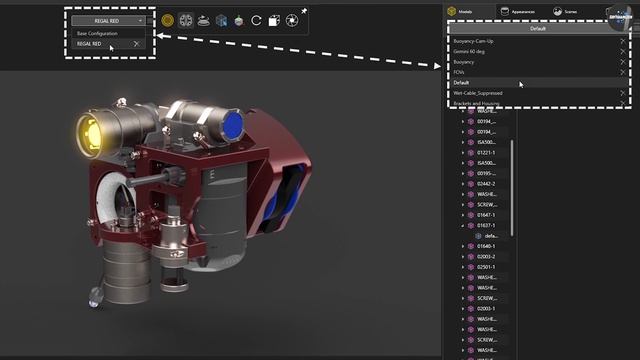Activate the turntable rotate icon
Image resolution: width=640 pixels, height=360 pixels.
point(203,20)
